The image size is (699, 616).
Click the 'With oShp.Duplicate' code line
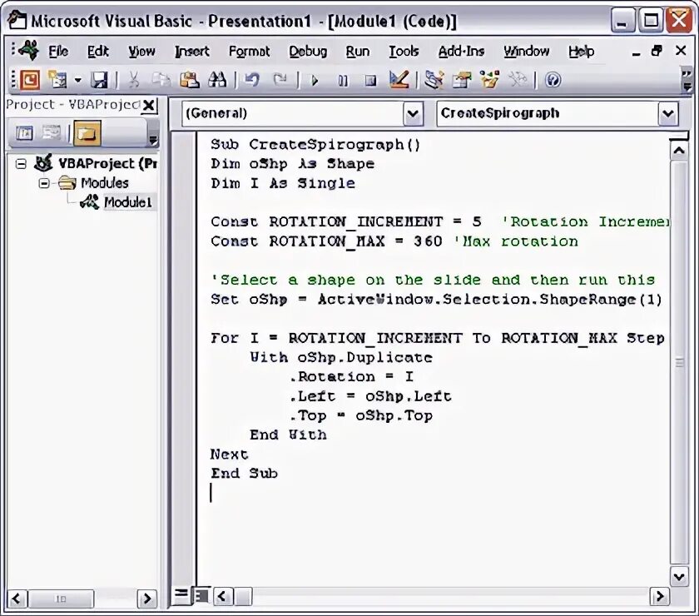tap(341, 357)
